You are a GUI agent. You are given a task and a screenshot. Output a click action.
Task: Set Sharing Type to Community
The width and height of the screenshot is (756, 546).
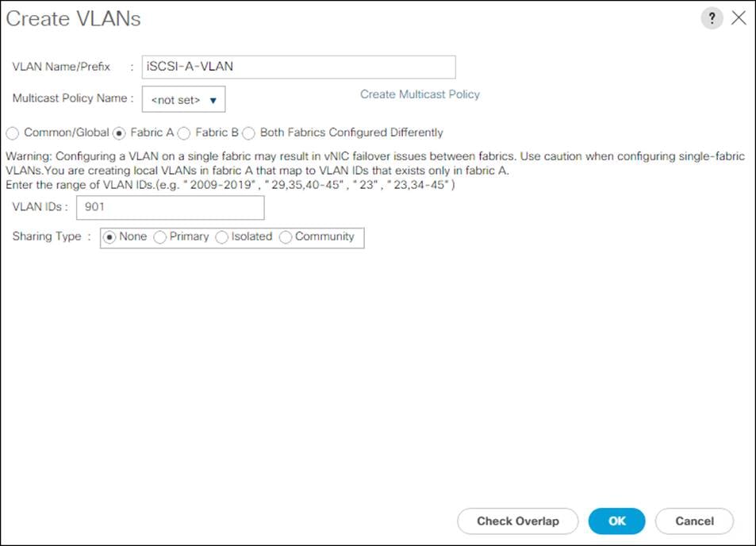click(x=286, y=237)
